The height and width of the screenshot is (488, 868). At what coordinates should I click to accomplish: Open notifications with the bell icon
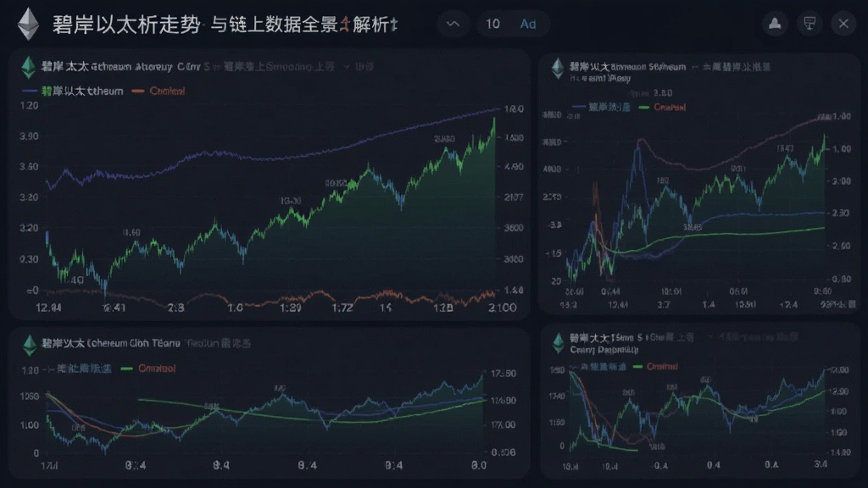775,24
